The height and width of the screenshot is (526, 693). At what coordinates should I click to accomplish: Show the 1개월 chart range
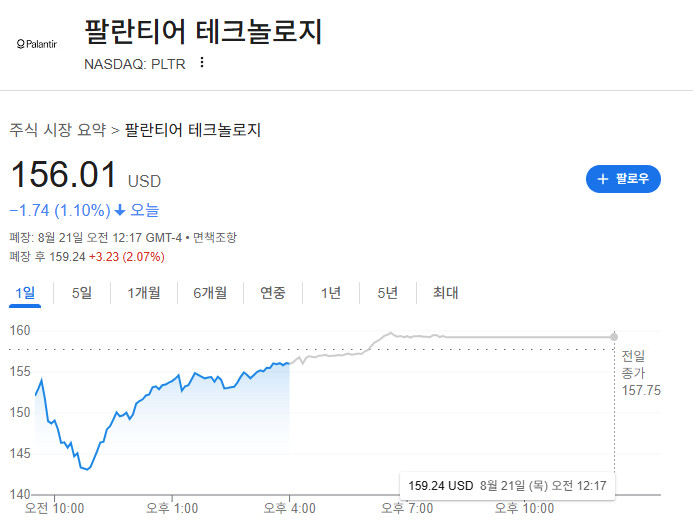pos(144,293)
